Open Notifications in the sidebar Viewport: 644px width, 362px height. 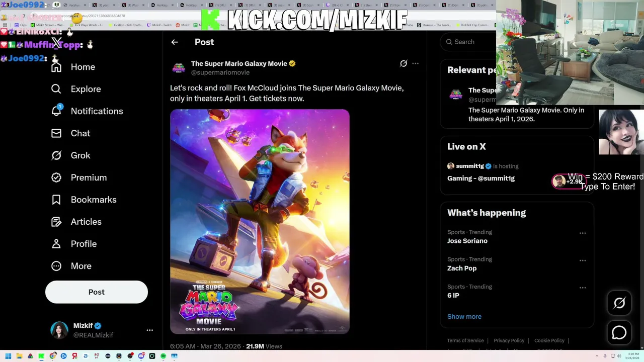click(87, 111)
